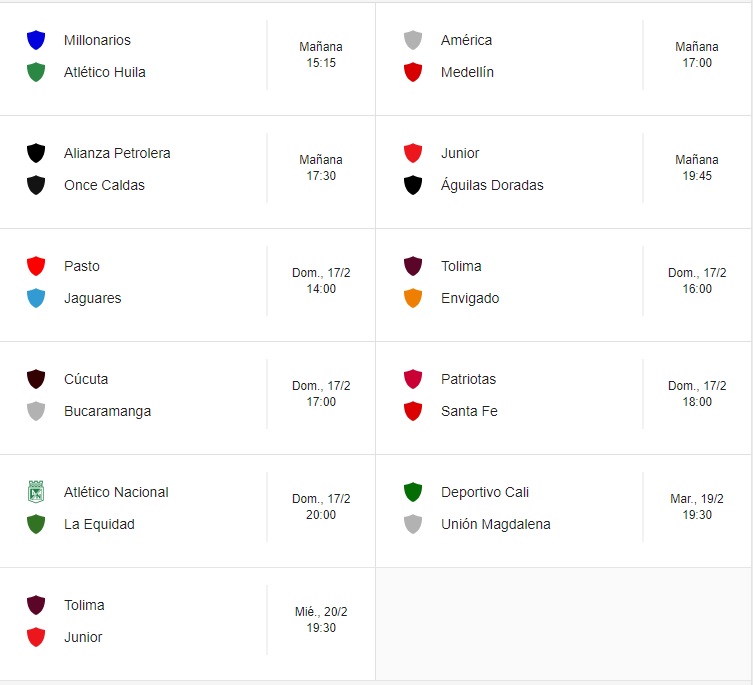753x685 pixels.
Task: Click the gray Unión Magdalena shield icon
Action: coord(413,524)
